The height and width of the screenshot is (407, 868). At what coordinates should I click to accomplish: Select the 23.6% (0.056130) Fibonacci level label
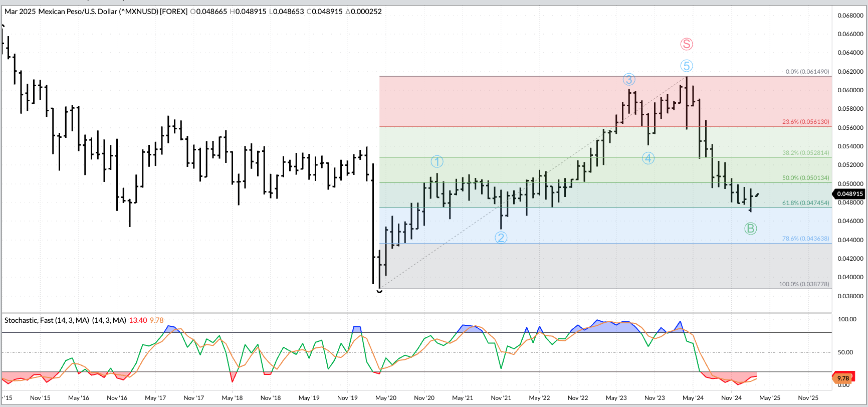coord(805,122)
